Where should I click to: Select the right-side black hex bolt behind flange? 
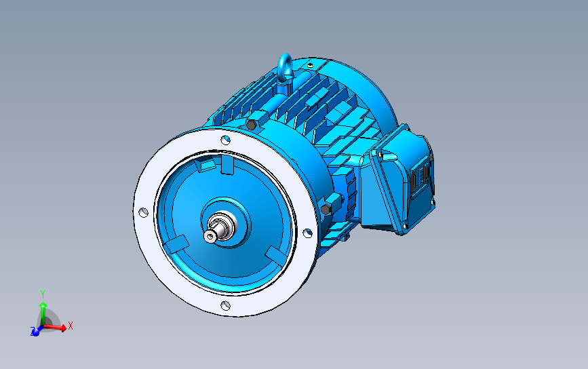[x=326, y=209]
